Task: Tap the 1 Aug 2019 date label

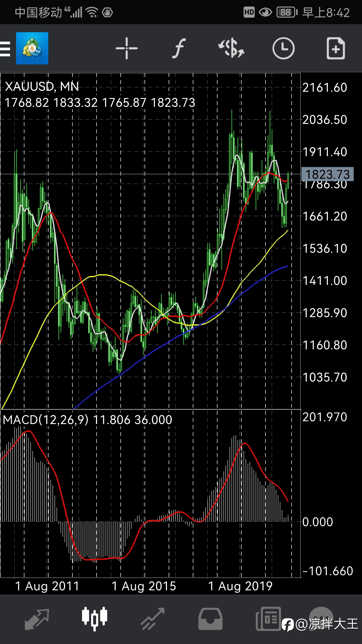Action: point(240,586)
